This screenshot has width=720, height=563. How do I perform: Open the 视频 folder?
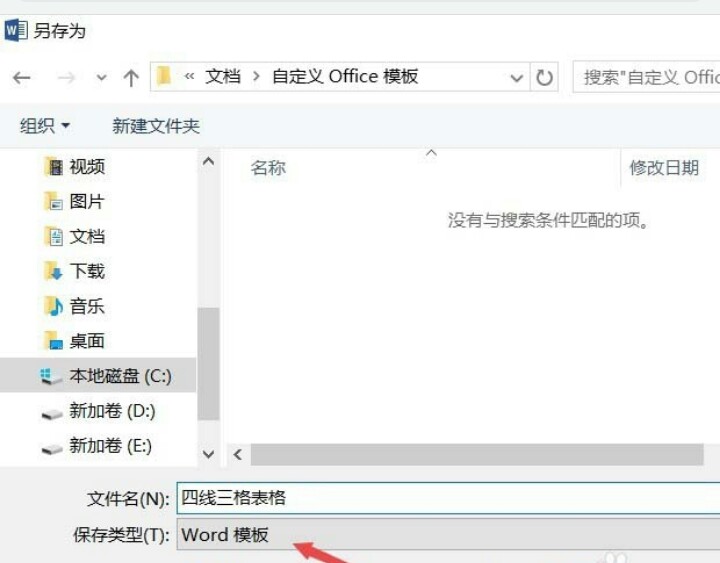click(74, 166)
